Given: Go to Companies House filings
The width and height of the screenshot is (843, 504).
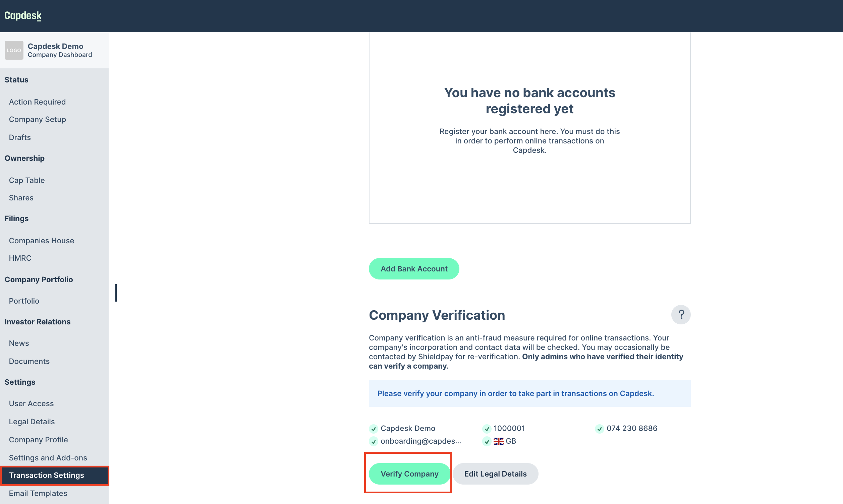Looking at the screenshot, I should point(42,241).
